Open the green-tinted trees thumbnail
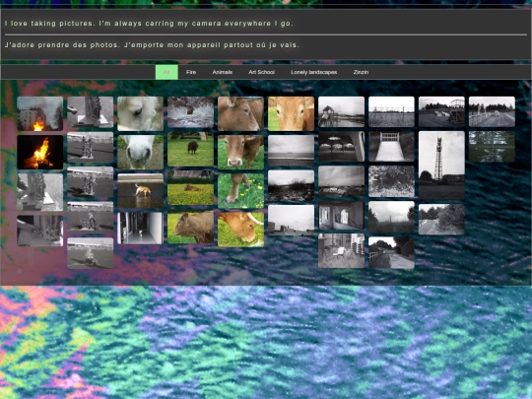 coord(492,147)
